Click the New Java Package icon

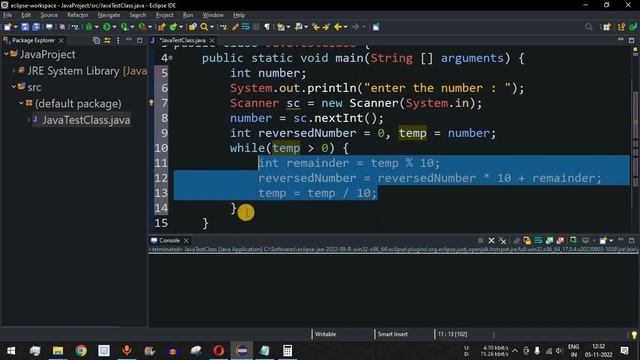tap(161, 27)
